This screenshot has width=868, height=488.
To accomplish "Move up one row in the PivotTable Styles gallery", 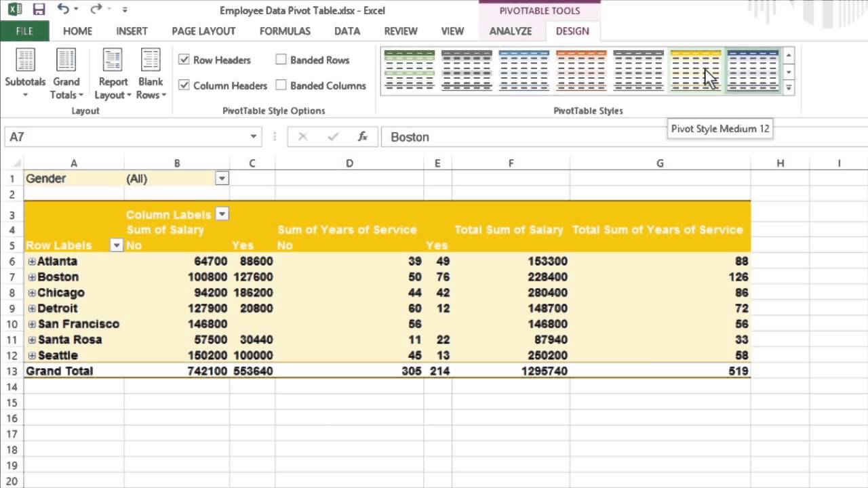I will pos(789,56).
